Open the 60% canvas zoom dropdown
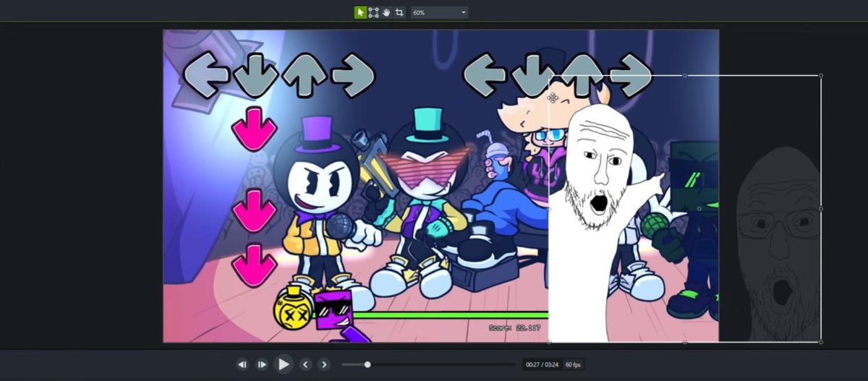 coord(439,12)
